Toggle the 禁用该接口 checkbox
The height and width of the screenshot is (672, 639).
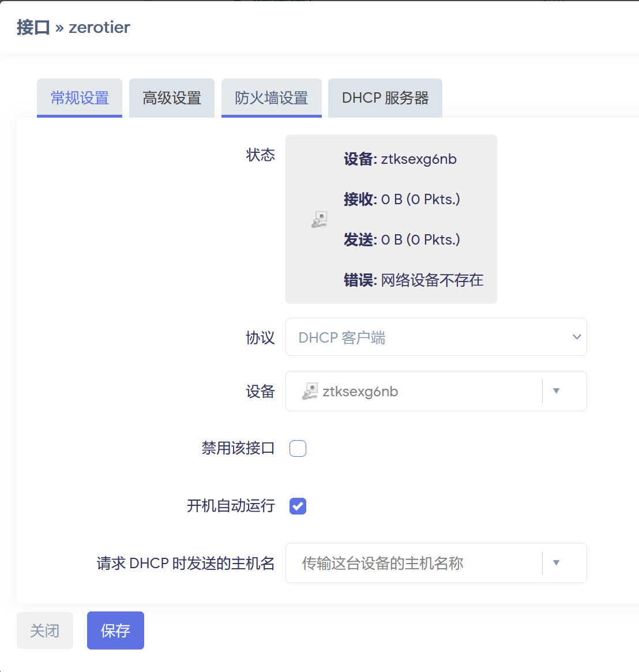298,448
